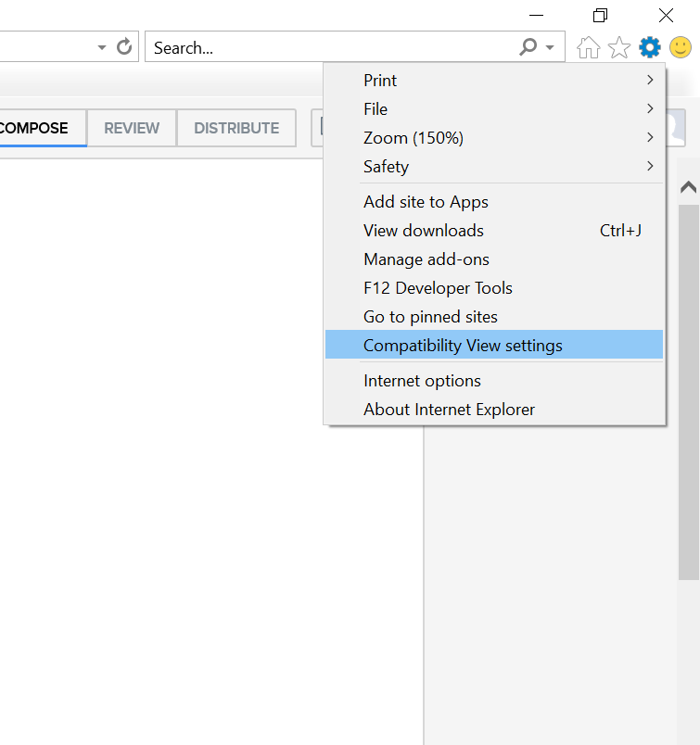700x745 pixels.
Task: Click the smiley feedback icon
Action: pyautogui.click(x=680, y=47)
